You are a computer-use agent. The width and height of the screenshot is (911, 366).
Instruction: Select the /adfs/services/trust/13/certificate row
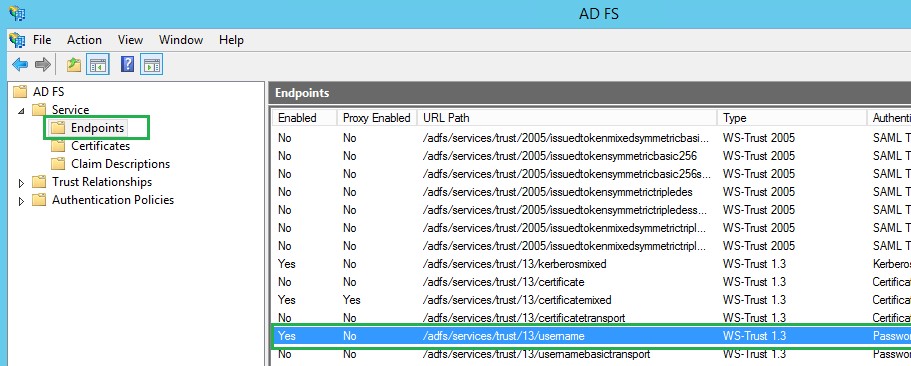click(592, 282)
